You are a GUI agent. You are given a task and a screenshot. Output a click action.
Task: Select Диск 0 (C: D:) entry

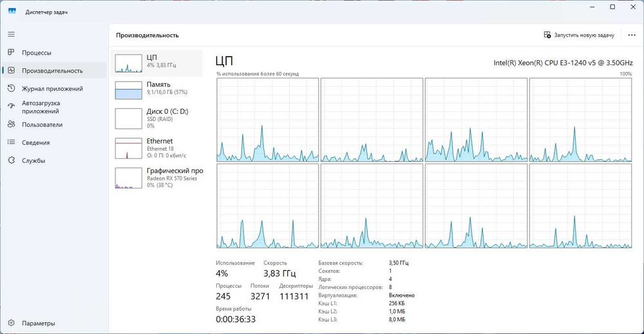[x=156, y=118]
